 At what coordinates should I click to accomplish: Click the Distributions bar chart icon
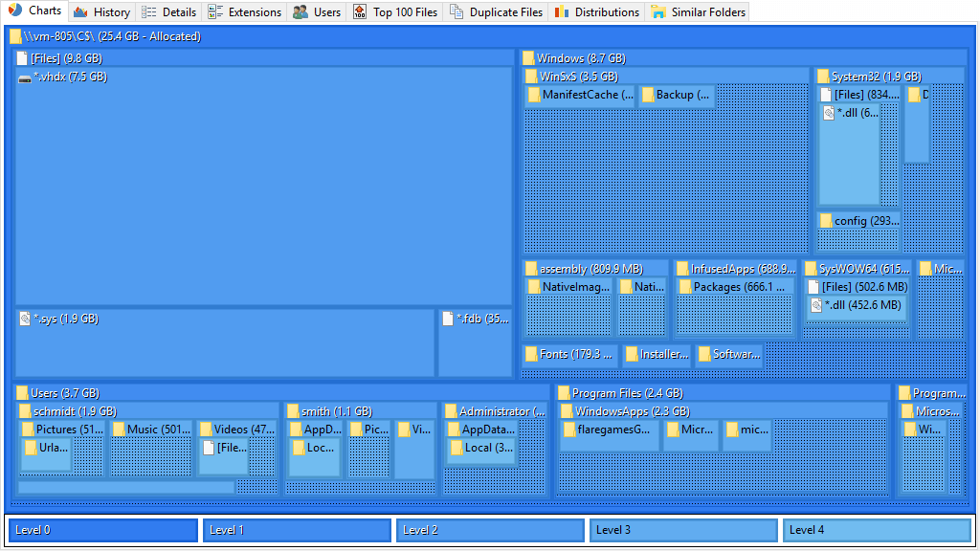[x=562, y=11]
